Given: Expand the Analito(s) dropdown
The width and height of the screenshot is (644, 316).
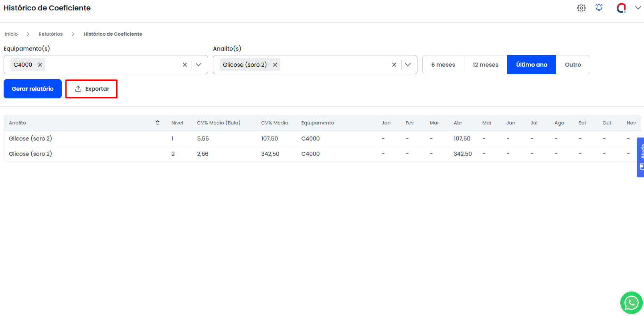Looking at the screenshot, I should 408,65.
